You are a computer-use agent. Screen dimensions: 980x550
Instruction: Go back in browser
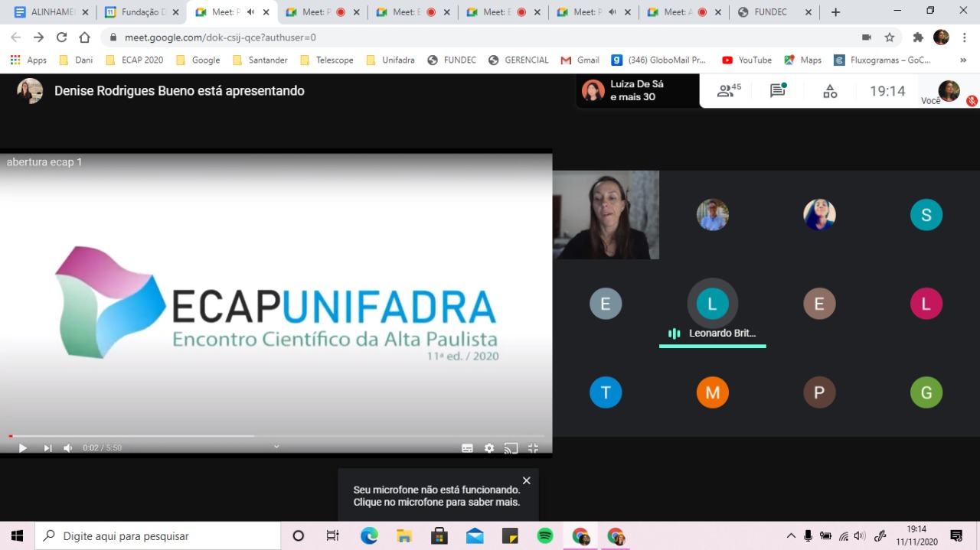pos(16,37)
